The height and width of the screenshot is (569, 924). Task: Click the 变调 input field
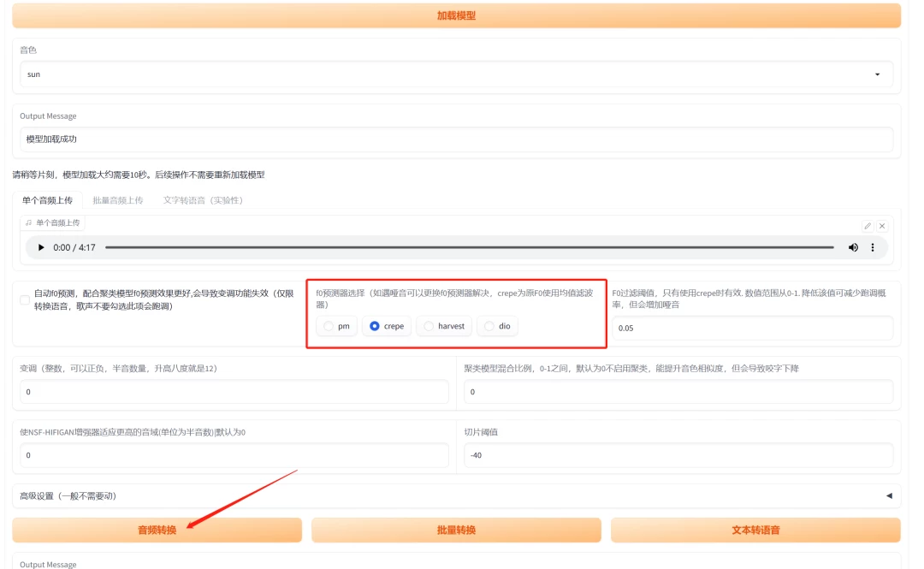(234, 392)
